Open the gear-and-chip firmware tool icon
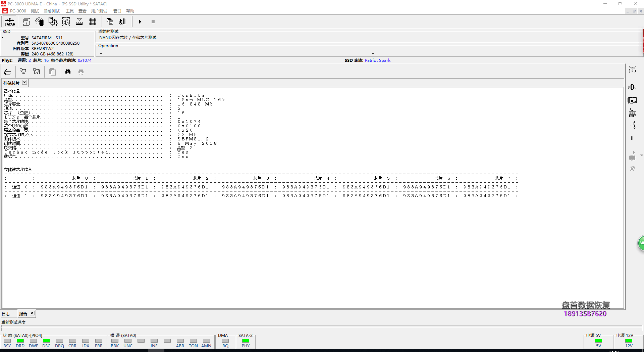 [40, 22]
